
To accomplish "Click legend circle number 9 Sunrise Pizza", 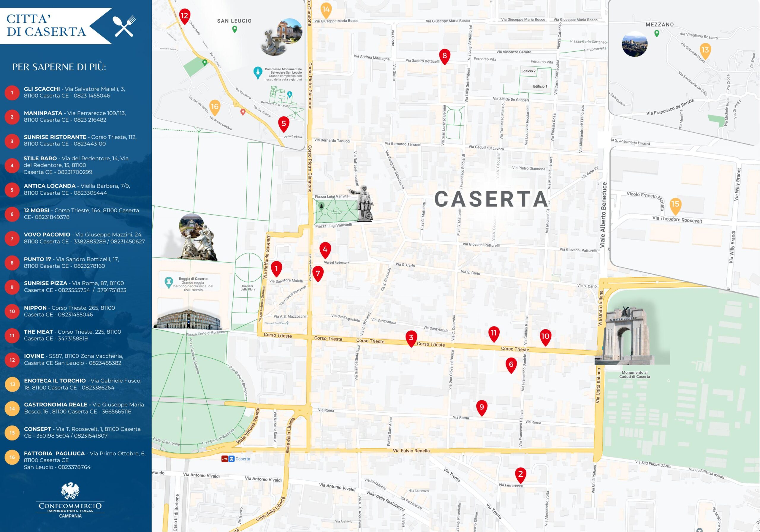I will point(12,287).
